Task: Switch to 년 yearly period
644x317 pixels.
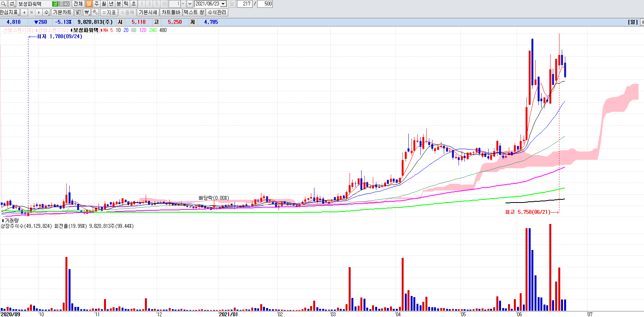Action: 111,4
